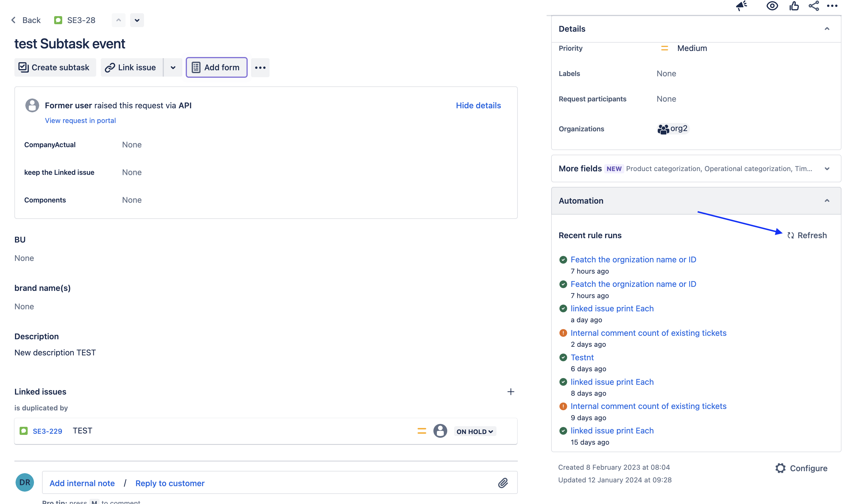Click the thumbs-up vote icon
Viewport: 853px width, 504px height.
(794, 6)
